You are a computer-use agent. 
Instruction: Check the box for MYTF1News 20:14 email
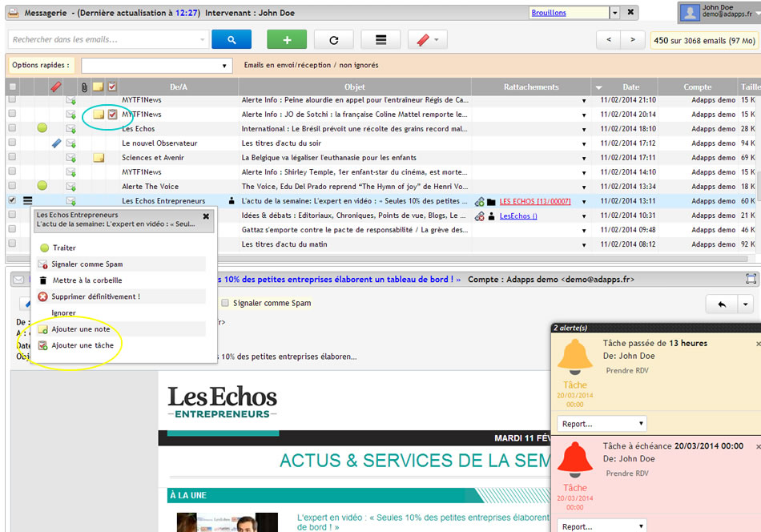(12, 113)
